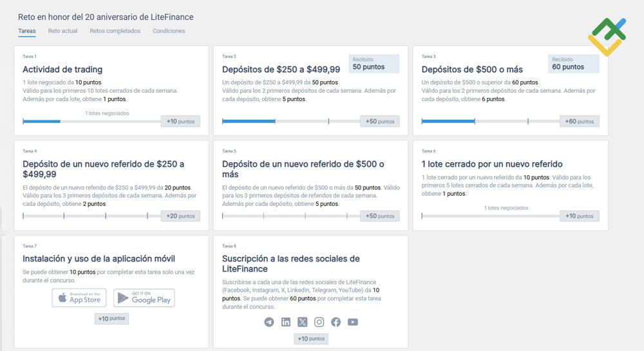Click '1 lotes negociados' in Actividad de trading
The image size is (644, 351).
point(107,113)
